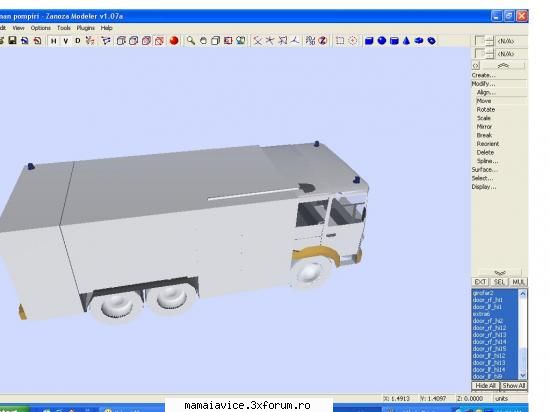Image resolution: width=550 pixels, height=412 pixels.
Task: Click the Show All button
Action: click(514, 386)
